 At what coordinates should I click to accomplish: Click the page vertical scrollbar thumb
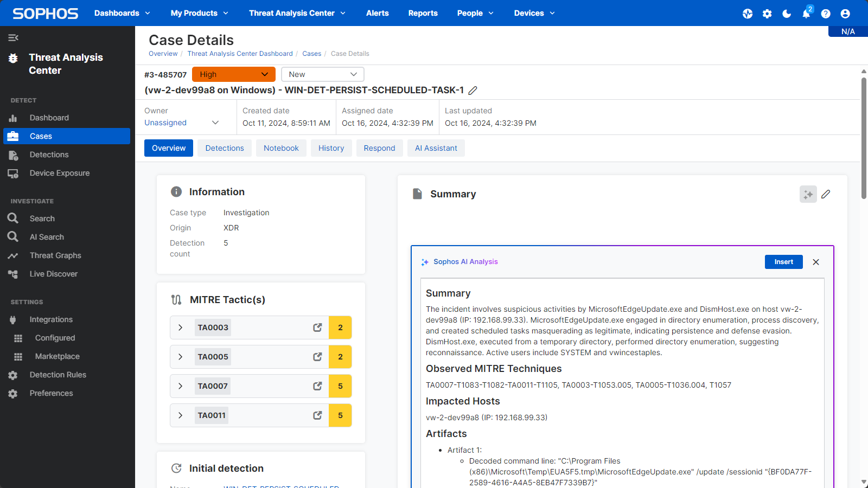864,138
